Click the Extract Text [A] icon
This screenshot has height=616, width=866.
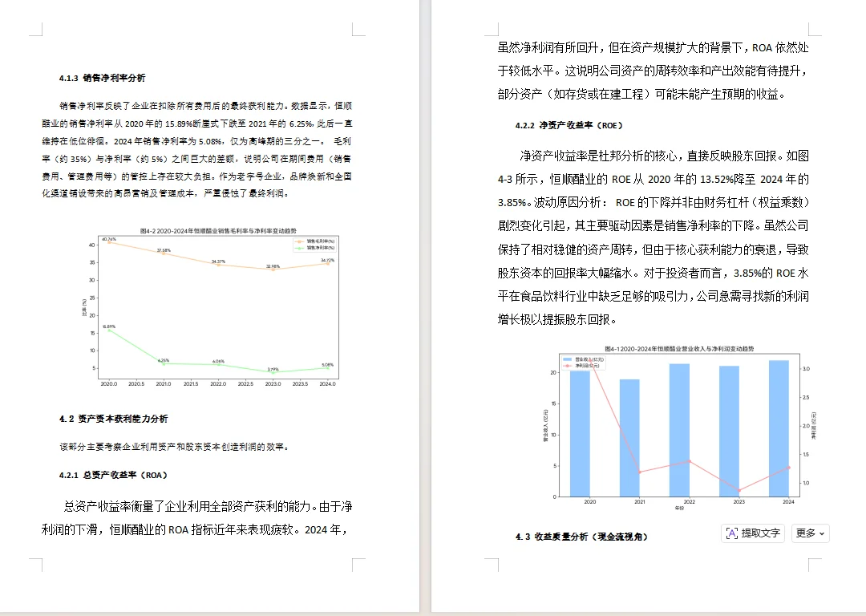point(732,533)
